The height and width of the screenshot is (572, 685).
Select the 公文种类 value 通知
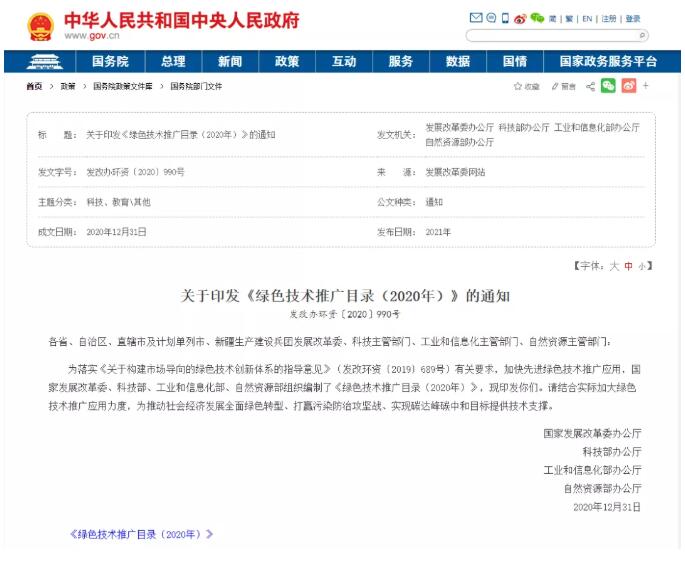pos(434,202)
